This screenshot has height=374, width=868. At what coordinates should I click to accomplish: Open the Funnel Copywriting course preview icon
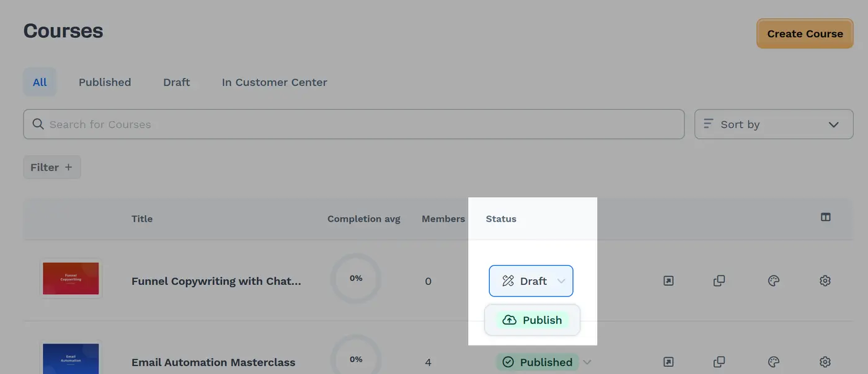point(668,281)
